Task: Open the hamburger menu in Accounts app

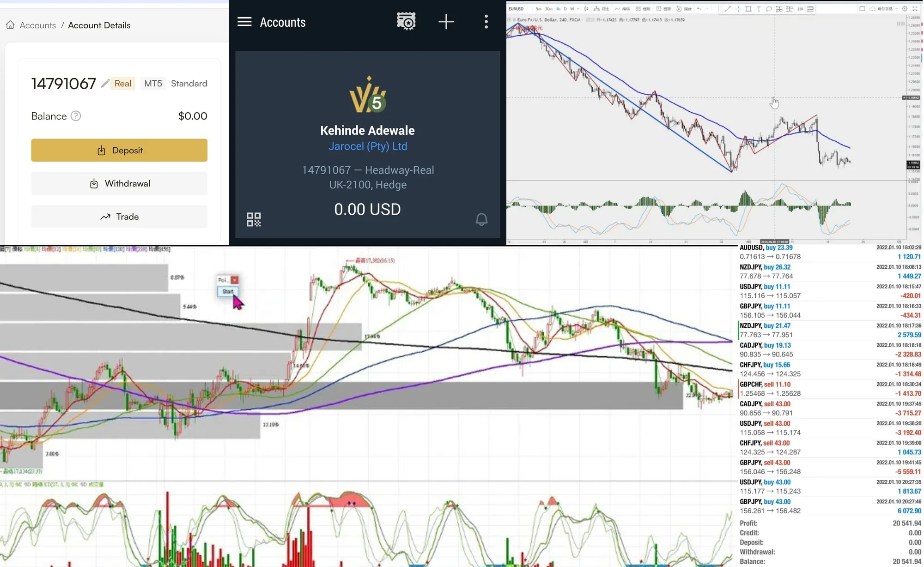Action: click(x=244, y=22)
